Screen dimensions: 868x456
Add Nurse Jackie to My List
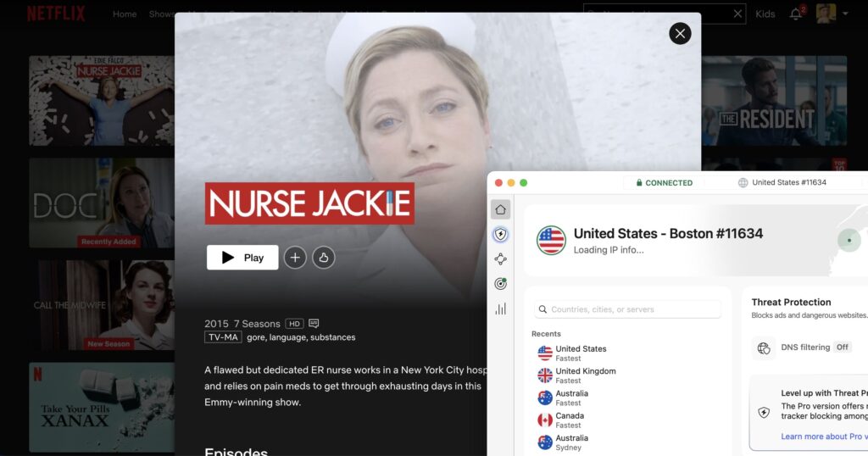click(x=295, y=258)
